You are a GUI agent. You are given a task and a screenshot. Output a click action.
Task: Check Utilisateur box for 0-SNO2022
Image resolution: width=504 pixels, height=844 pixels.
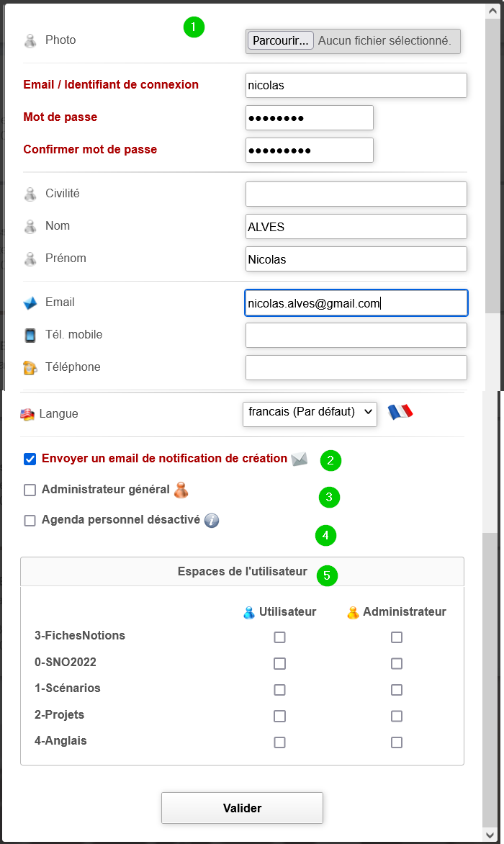pos(279,664)
